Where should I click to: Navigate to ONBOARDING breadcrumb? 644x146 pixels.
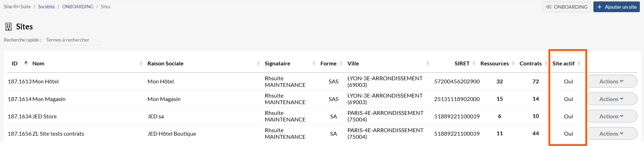pos(78,7)
